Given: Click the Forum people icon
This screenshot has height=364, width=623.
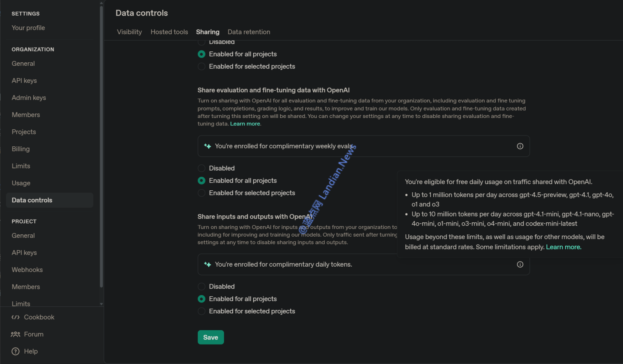Looking at the screenshot, I should 16,334.
